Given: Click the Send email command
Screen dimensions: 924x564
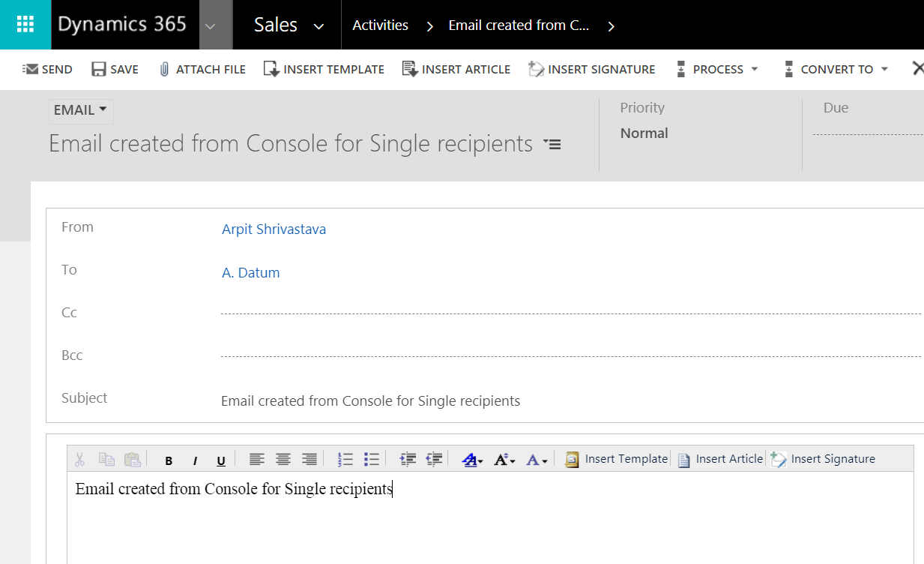Looking at the screenshot, I should [x=47, y=69].
